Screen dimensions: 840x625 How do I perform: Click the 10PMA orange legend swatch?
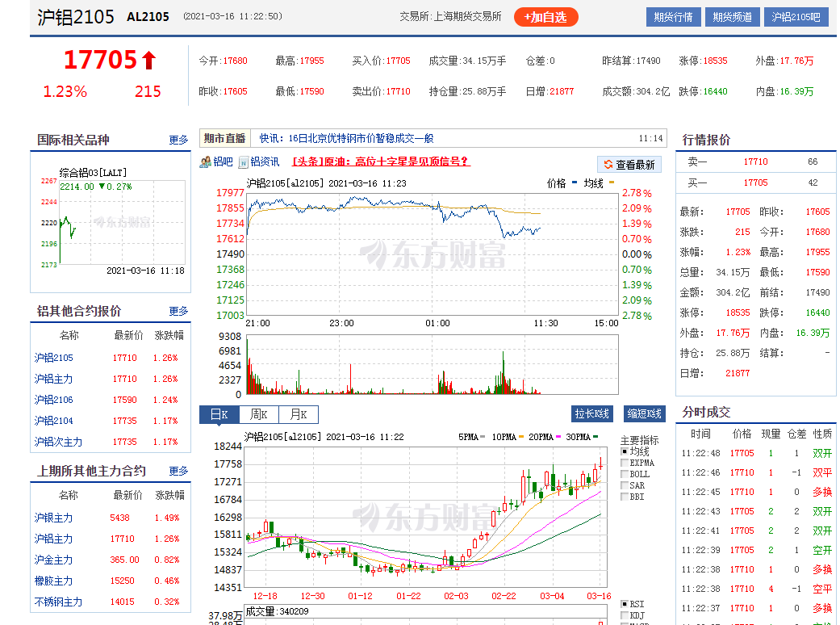point(521,437)
